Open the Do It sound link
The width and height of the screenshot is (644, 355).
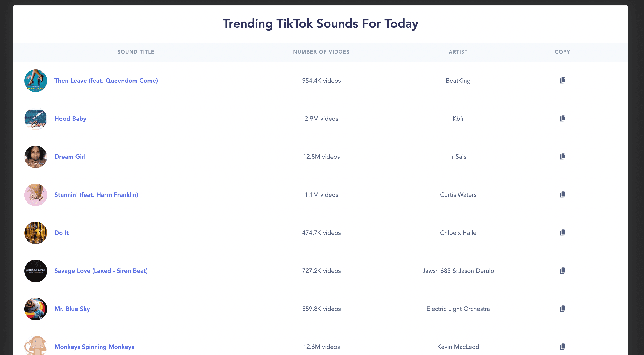pos(61,232)
